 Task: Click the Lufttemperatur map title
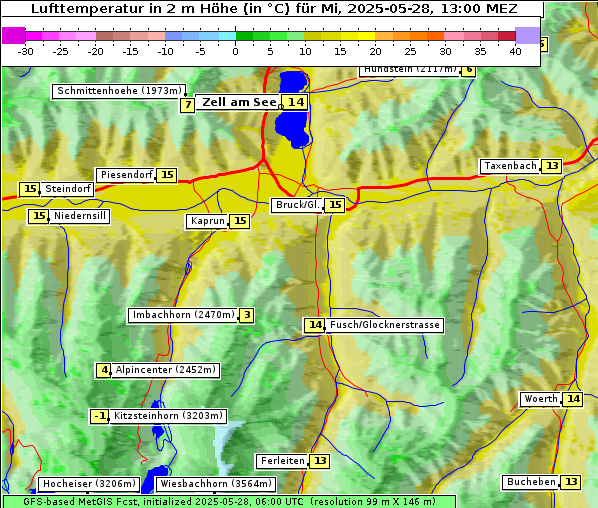(x=273, y=9)
